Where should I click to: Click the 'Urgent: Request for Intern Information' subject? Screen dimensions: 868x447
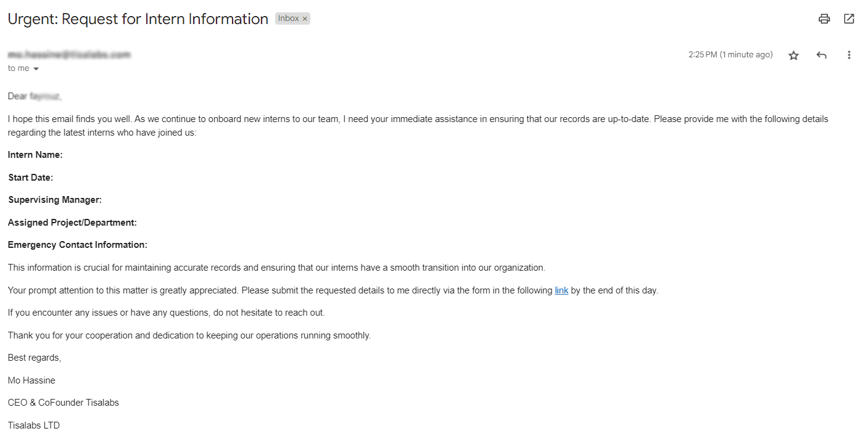pyautogui.click(x=138, y=19)
